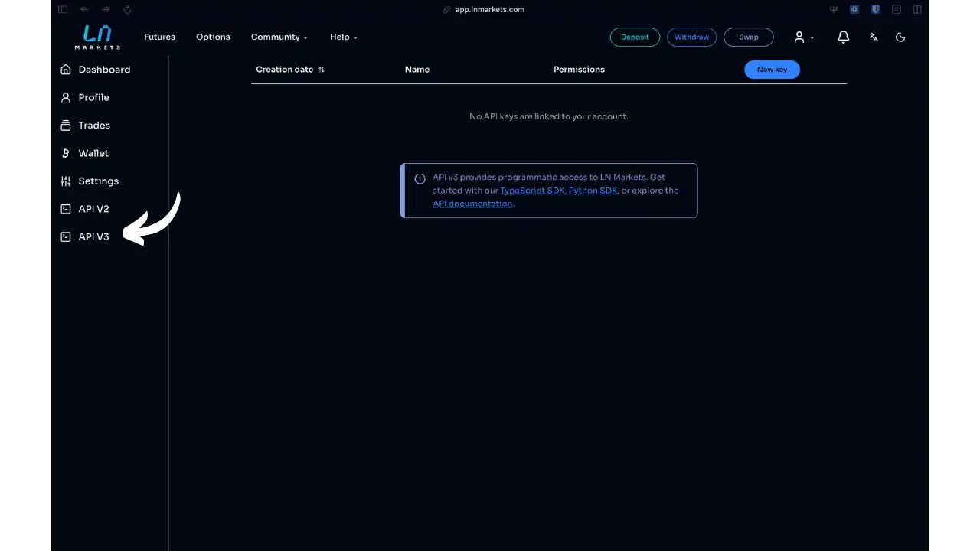Click the LN Markets logo
980x551 pixels.
(x=96, y=37)
